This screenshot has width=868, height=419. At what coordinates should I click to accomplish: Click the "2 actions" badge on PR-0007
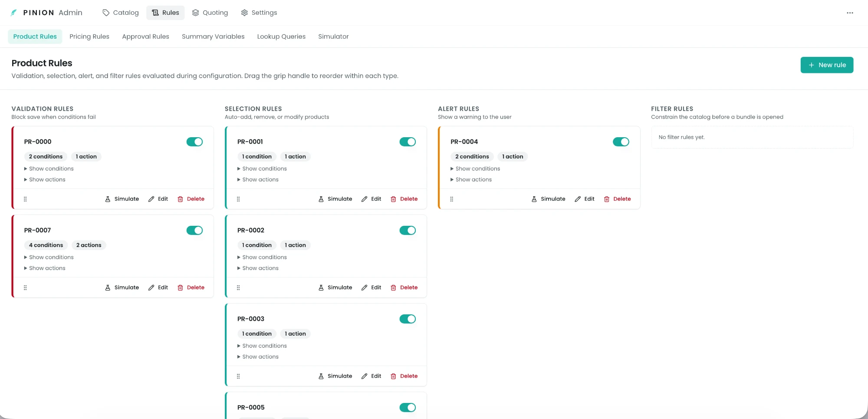89,245
